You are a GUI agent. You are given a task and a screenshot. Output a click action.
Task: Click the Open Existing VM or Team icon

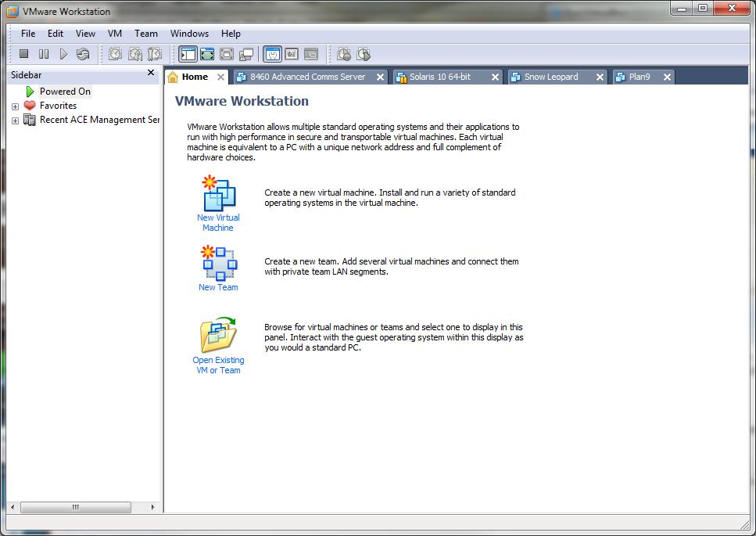218,335
